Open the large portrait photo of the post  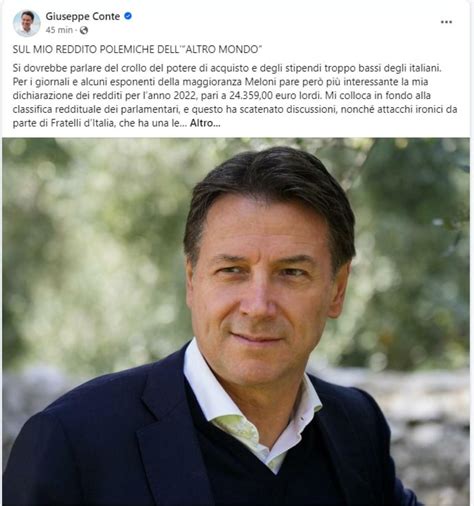236,322
